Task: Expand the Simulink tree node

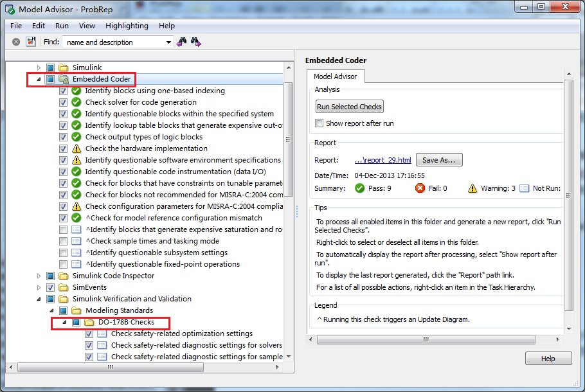Action: point(39,67)
